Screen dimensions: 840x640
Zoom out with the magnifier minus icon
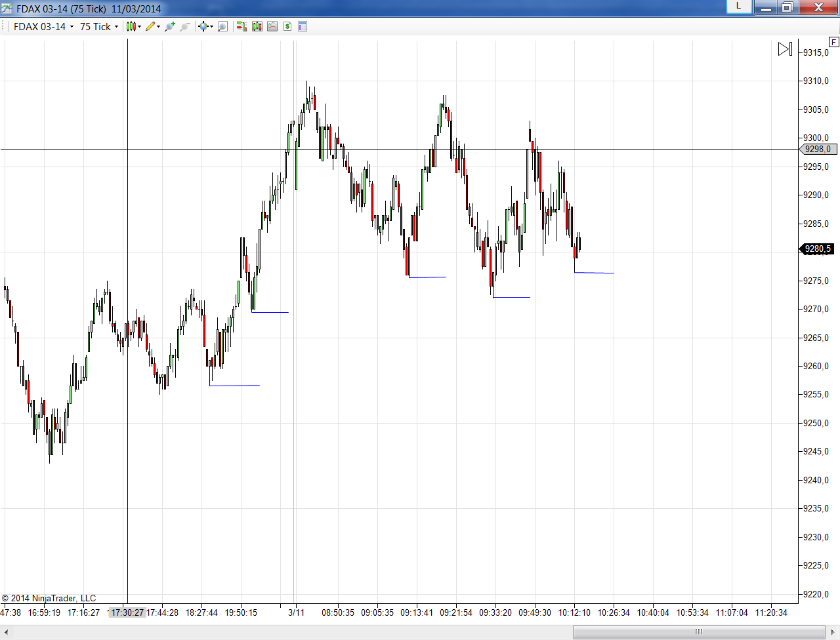185,26
